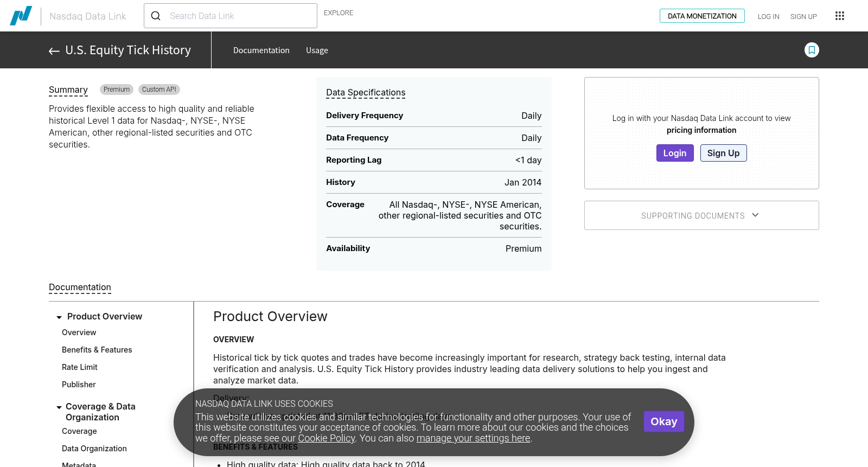Select Data Organization in sidebar
The image size is (868, 467).
coord(94,449)
